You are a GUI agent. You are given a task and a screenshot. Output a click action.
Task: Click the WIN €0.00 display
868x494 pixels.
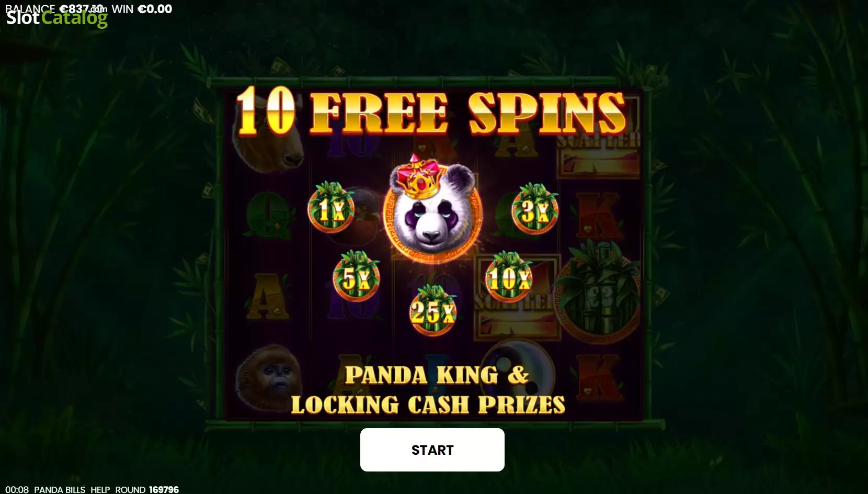click(x=142, y=8)
